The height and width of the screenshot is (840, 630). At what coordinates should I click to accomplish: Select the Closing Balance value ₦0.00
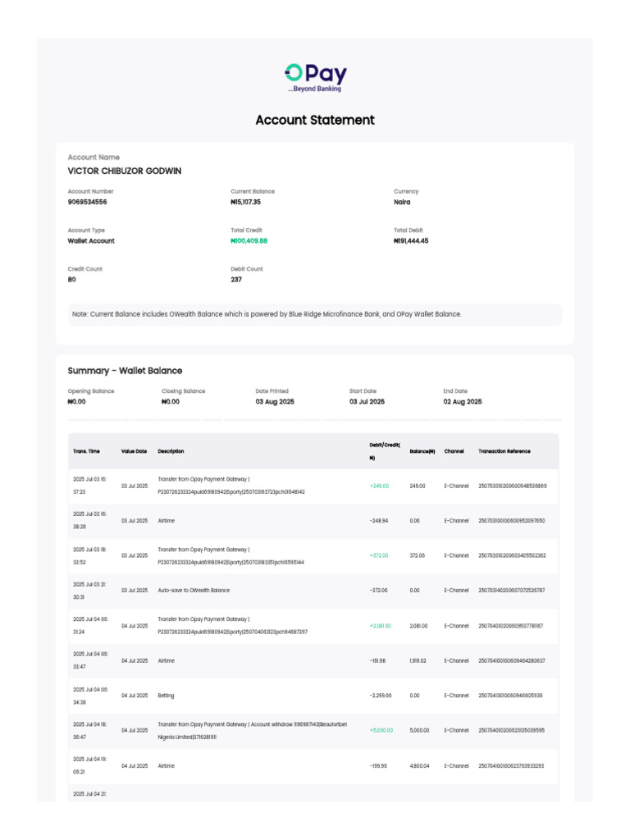(x=171, y=402)
